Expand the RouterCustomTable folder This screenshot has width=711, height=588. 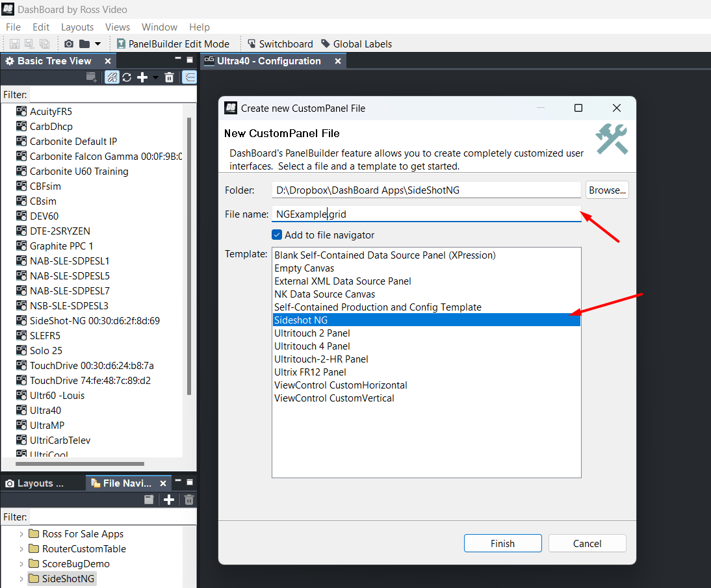pyautogui.click(x=21, y=549)
